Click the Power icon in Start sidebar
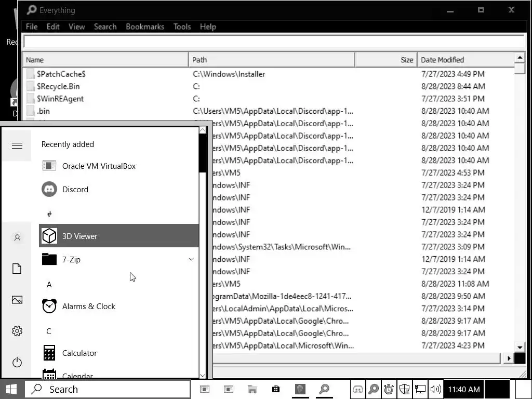 click(17, 362)
